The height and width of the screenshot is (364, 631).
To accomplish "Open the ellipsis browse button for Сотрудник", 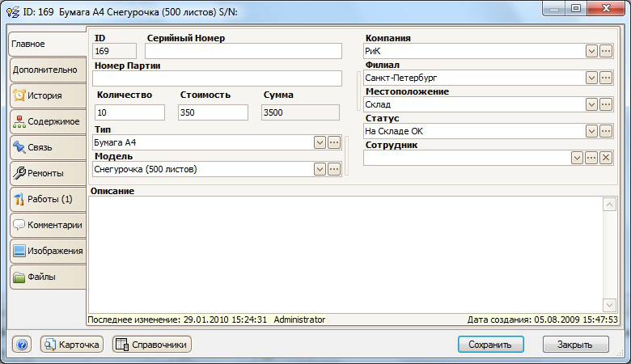I will point(591,158).
